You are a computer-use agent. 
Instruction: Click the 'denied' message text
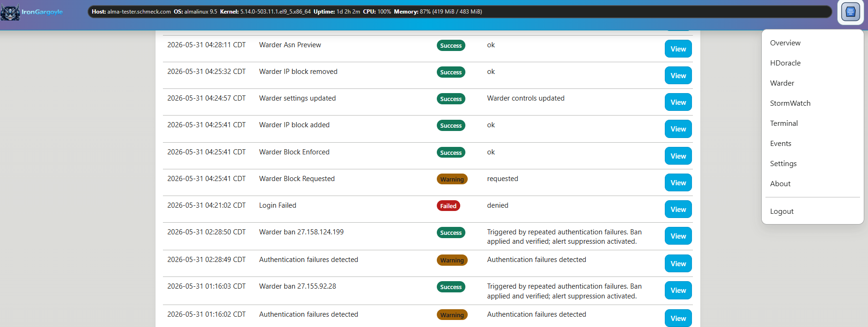coord(497,205)
